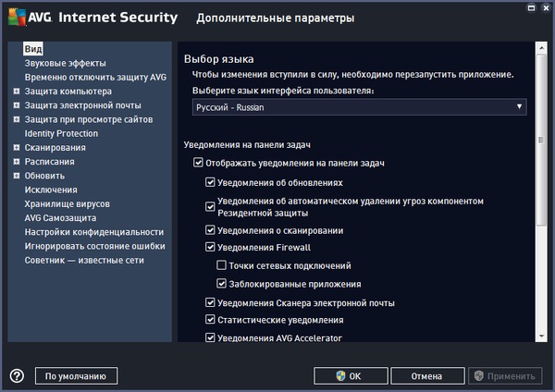Open help with the question mark icon
The width and height of the screenshot is (555, 392).
pos(17,376)
